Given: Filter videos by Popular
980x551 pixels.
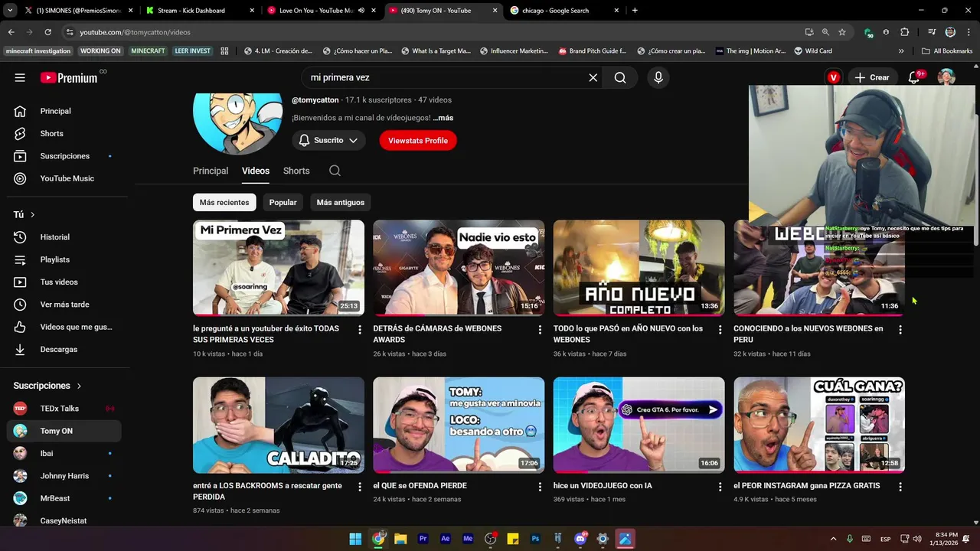Looking at the screenshot, I should [x=283, y=203].
